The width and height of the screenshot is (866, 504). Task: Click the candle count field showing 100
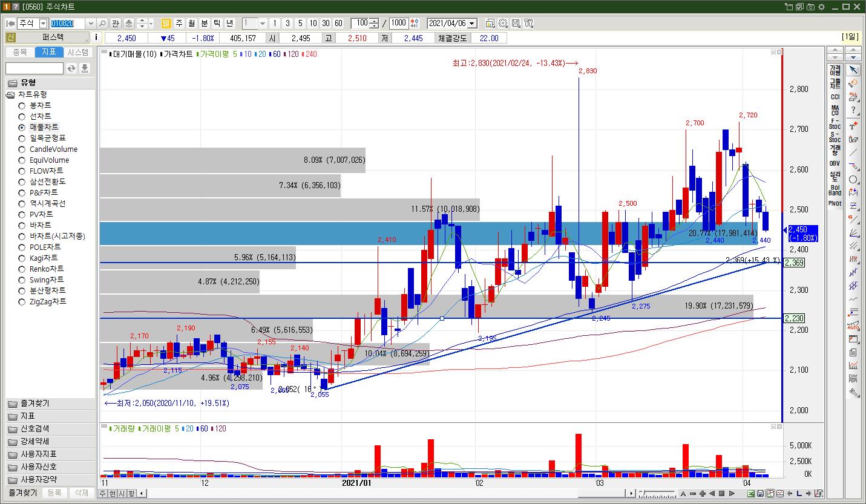[x=360, y=24]
